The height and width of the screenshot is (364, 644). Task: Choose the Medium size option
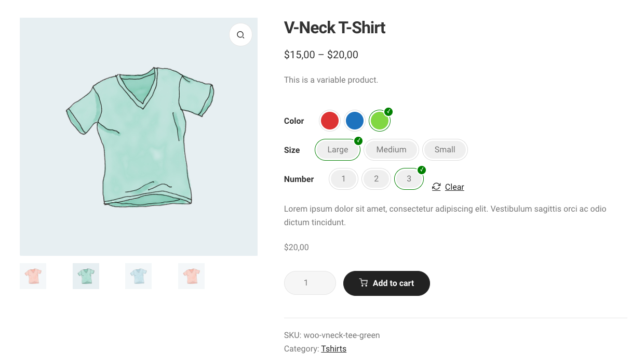point(391,150)
